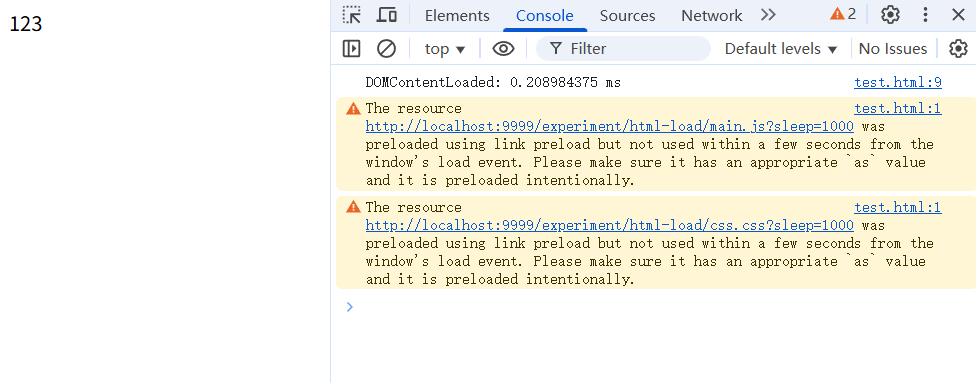Open the top JavaScript context dropdown
The width and height of the screenshot is (976, 383).
tap(445, 49)
